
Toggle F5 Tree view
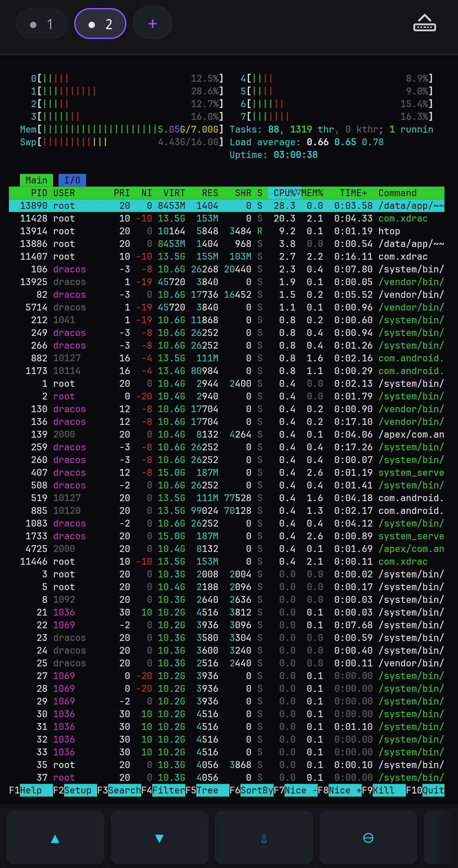click(207, 790)
